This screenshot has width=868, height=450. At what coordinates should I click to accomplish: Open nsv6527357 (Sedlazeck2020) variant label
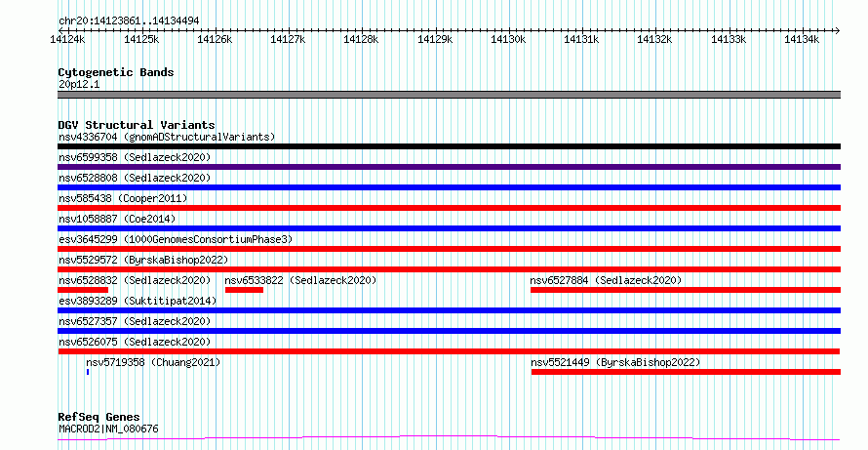click(x=135, y=321)
